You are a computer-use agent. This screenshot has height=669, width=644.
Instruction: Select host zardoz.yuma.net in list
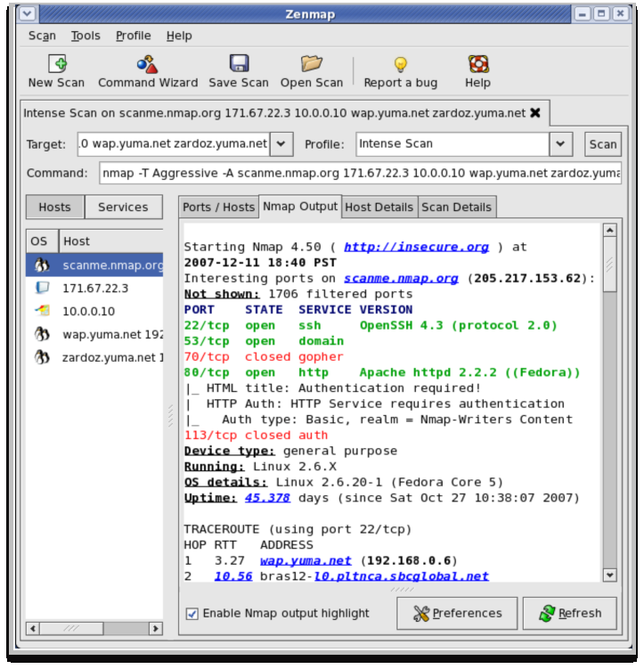94,357
